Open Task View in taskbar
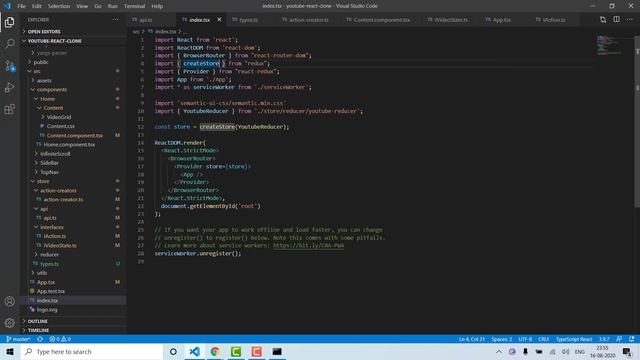 (173, 351)
